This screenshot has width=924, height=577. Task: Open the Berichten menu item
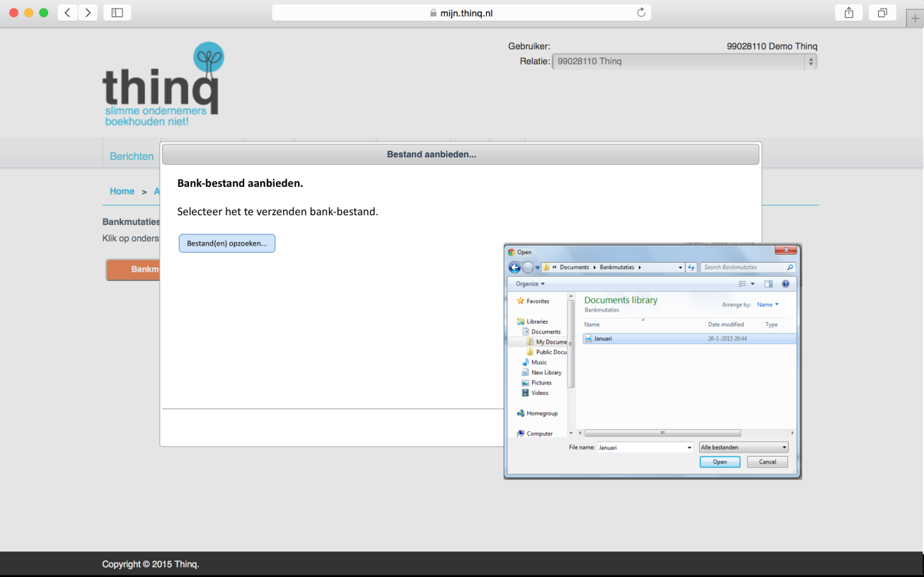[x=132, y=156]
